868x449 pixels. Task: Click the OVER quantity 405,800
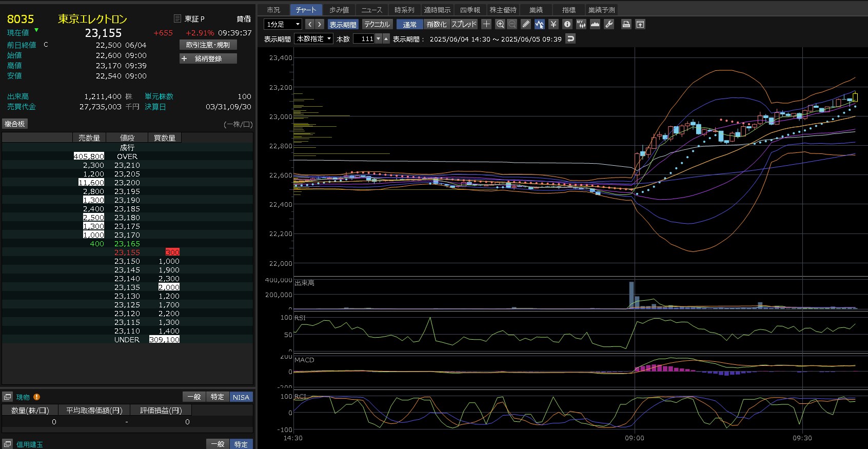point(89,157)
